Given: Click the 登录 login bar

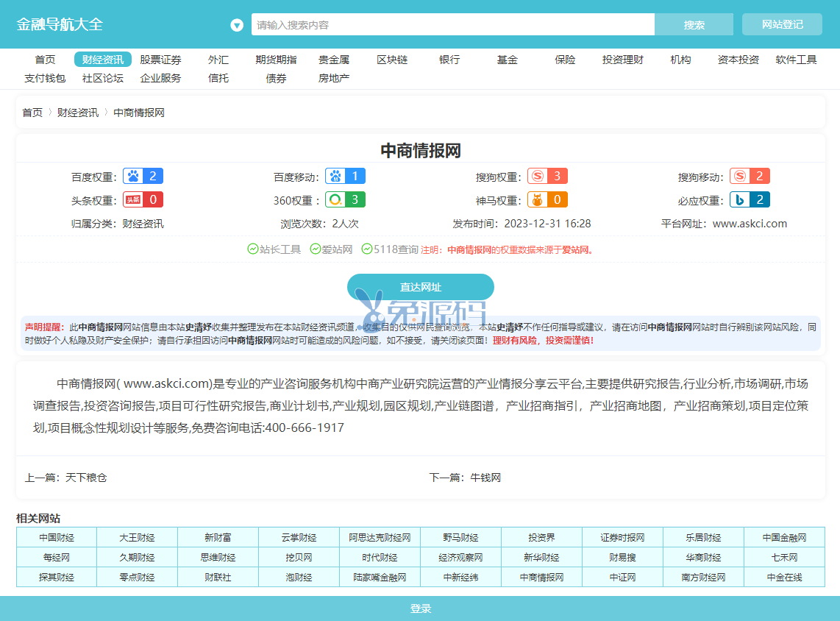Looking at the screenshot, I should click(420, 608).
